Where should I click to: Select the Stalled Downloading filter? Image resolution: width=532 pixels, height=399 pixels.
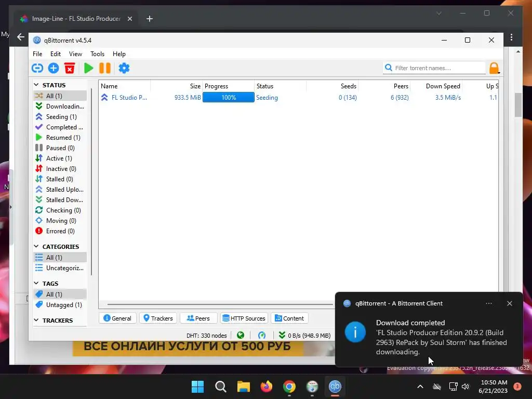60,200
